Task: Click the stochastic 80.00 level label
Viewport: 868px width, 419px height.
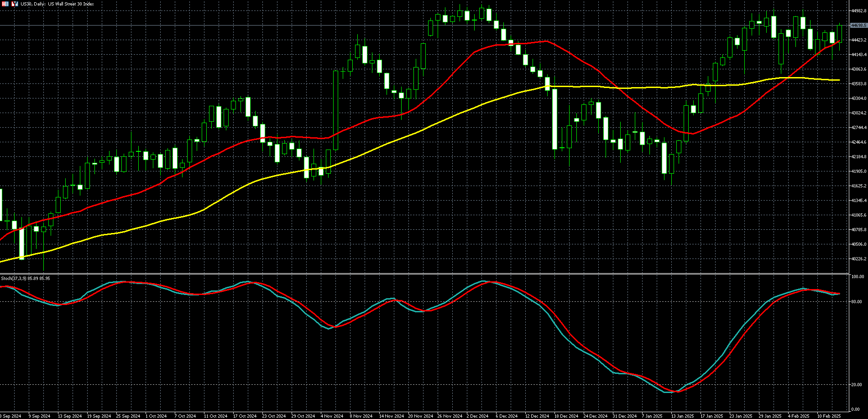Action: (x=857, y=302)
